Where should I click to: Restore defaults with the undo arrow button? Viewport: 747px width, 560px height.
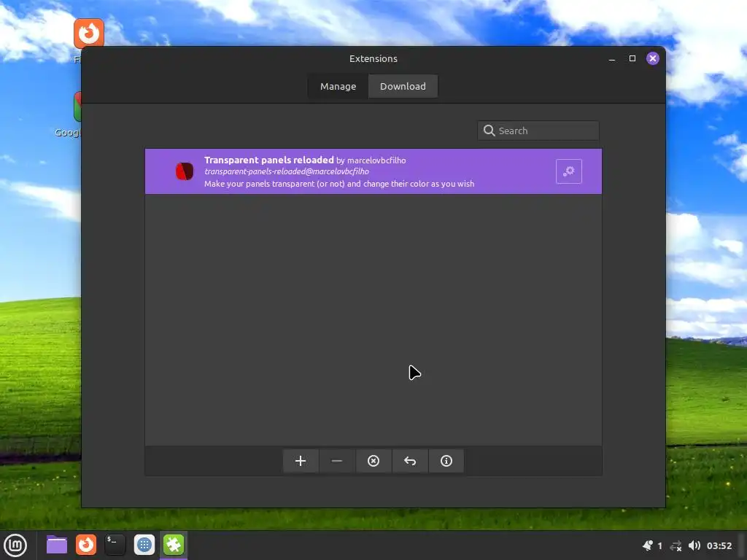pos(410,461)
